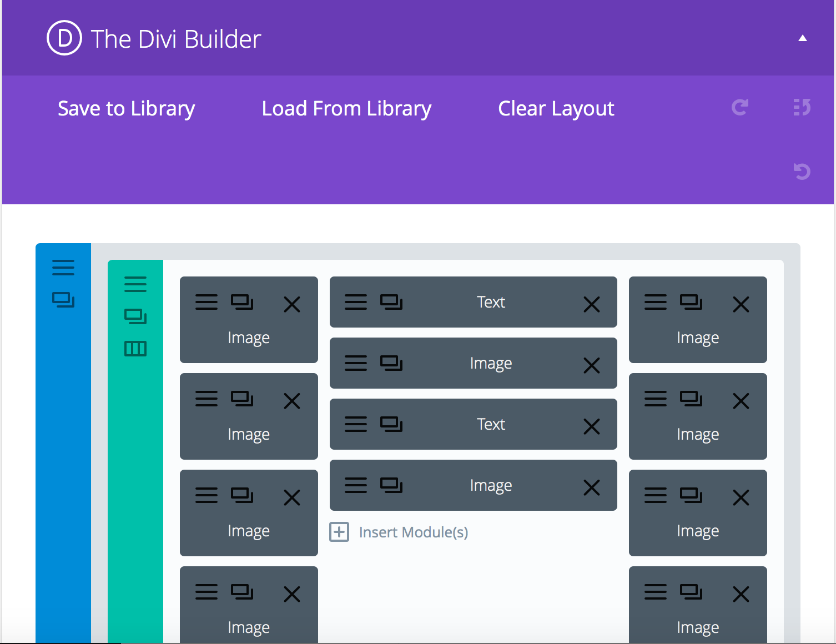Open settings of the right column's second Image module
The height and width of the screenshot is (644, 836).
[656, 399]
